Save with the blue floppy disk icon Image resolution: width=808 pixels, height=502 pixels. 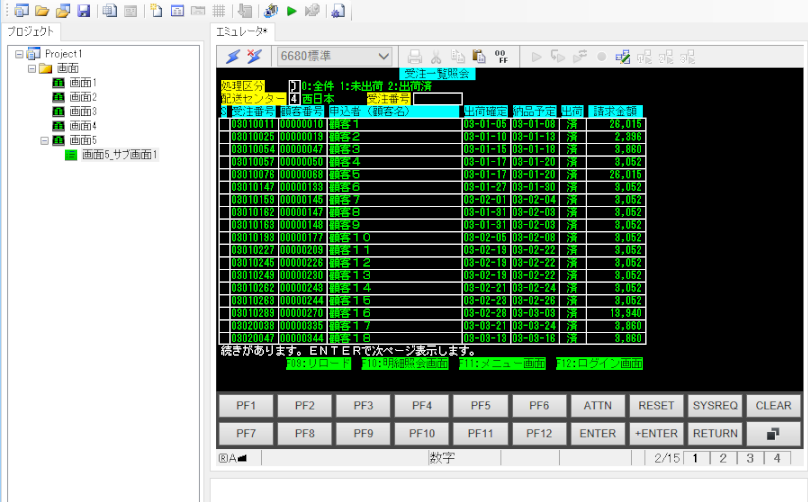click(x=83, y=10)
